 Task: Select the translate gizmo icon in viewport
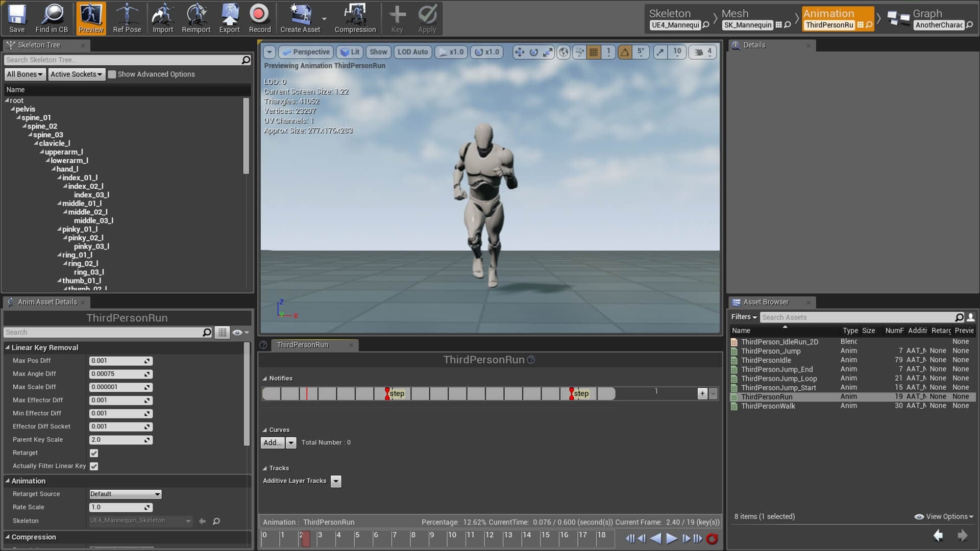pyautogui.click(x=519, y=52)
